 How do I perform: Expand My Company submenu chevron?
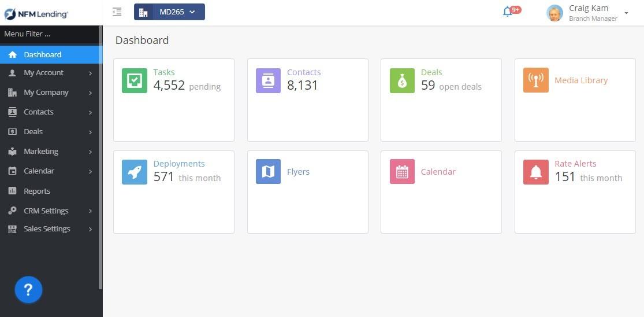90,93
